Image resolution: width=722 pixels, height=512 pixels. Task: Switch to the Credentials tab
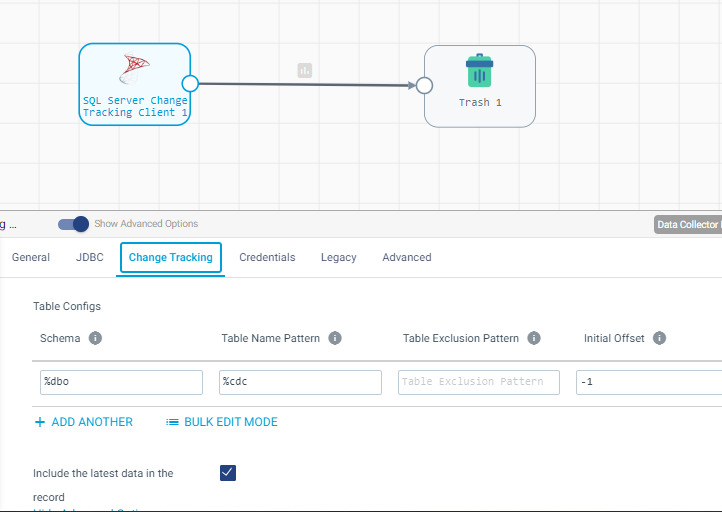(267, 257)
